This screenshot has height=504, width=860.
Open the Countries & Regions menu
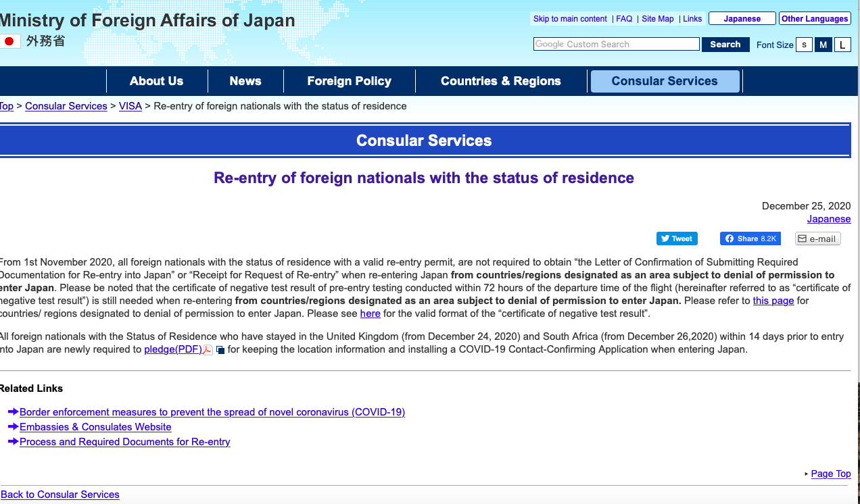coord(500,81)
